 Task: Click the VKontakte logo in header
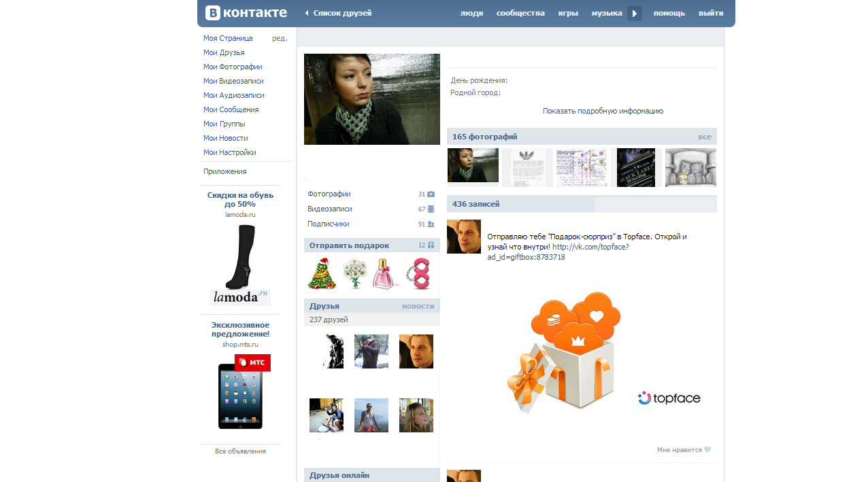(246, 13)
